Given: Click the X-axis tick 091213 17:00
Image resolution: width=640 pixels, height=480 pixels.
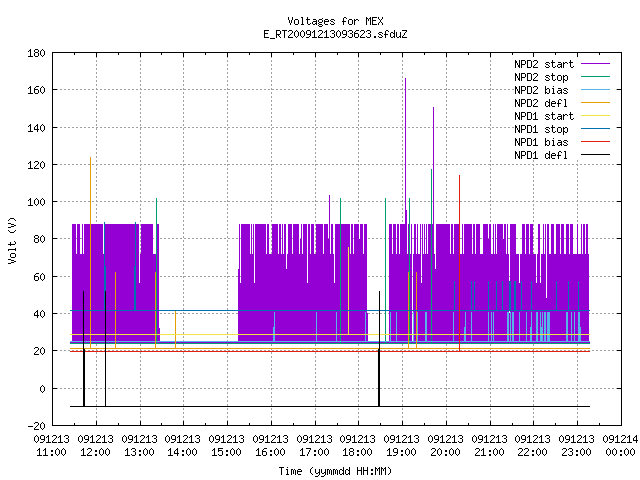Looking at the screenshot, I should [x=315, y=446].
